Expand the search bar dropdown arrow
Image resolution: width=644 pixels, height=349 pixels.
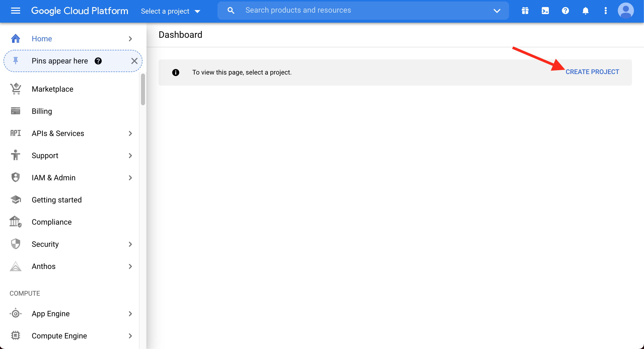[x=497, y=11]
